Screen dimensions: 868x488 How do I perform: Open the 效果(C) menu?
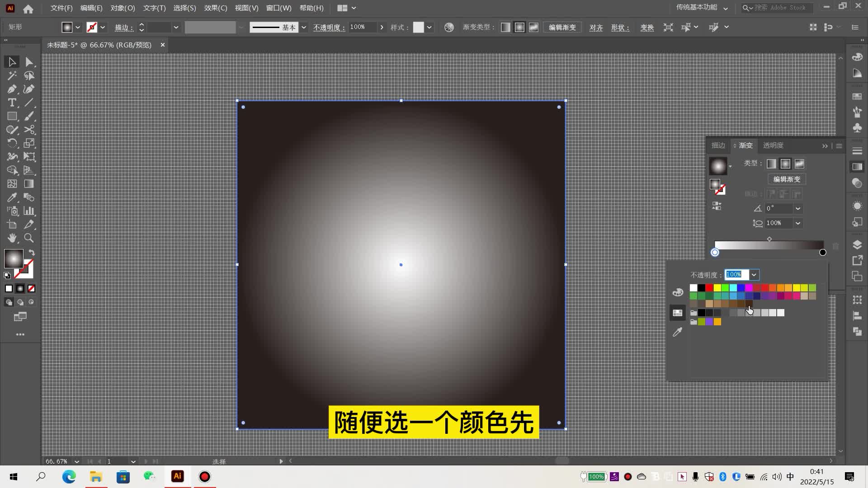coord(216,8)
